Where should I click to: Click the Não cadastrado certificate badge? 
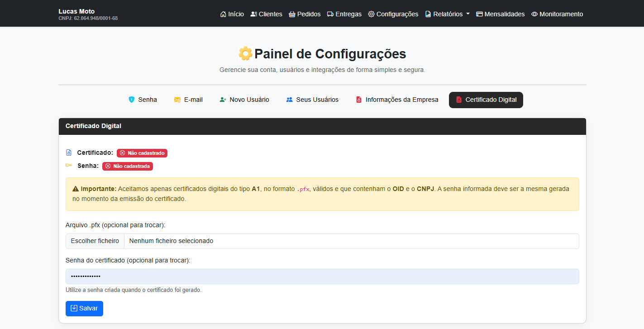[x=142, y=153]
